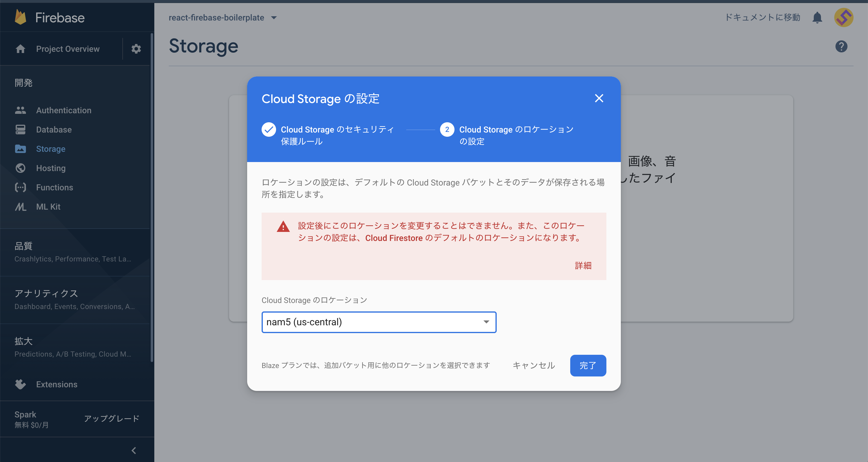Click the アップグレード plan button

pyautogui.click(x=112, y=419)
